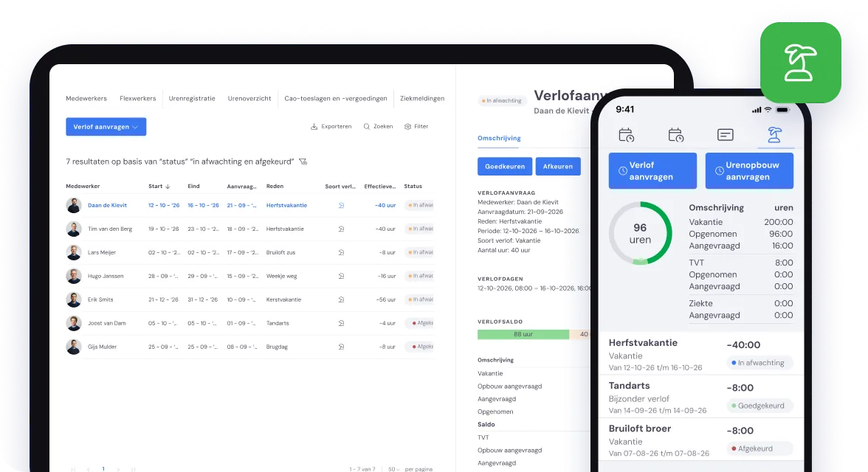Tap Bruiloft broer request on phone
This screenshot has width=868, height=472.
coord(701,440)
